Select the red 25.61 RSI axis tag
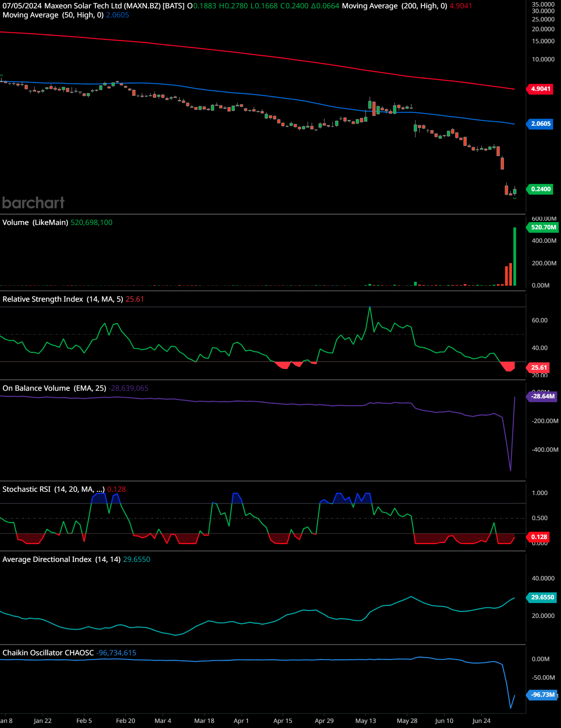The height and width of the screenshot is (728, 561). [538, 368]
